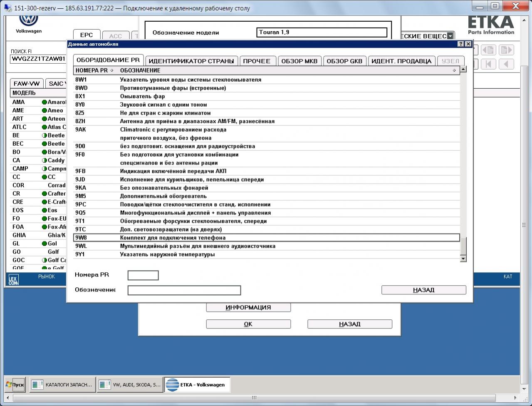Click the sort diamond beside НОМЕРА PR header
532x406 pixels.
click(x=112, y=70)
